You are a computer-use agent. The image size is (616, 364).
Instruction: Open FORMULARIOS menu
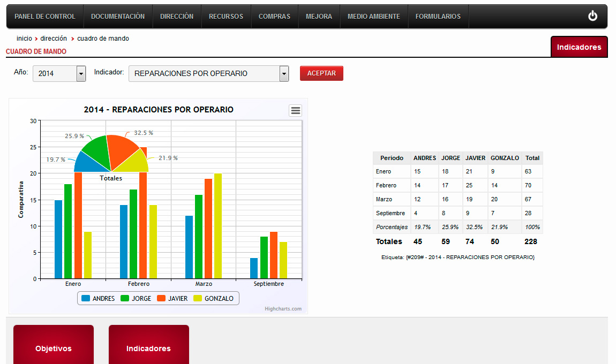(x=438, y=17)
